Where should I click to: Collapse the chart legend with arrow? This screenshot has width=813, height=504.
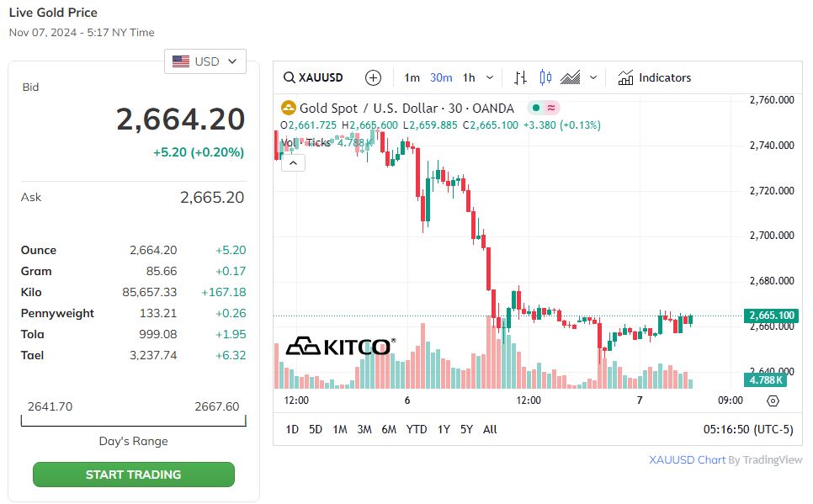point(292,162)
